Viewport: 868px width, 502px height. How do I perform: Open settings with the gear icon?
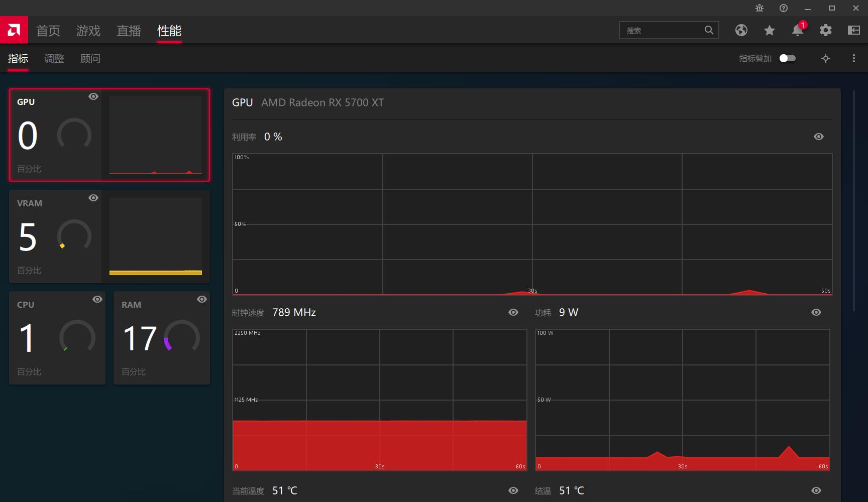pos(825,30)
